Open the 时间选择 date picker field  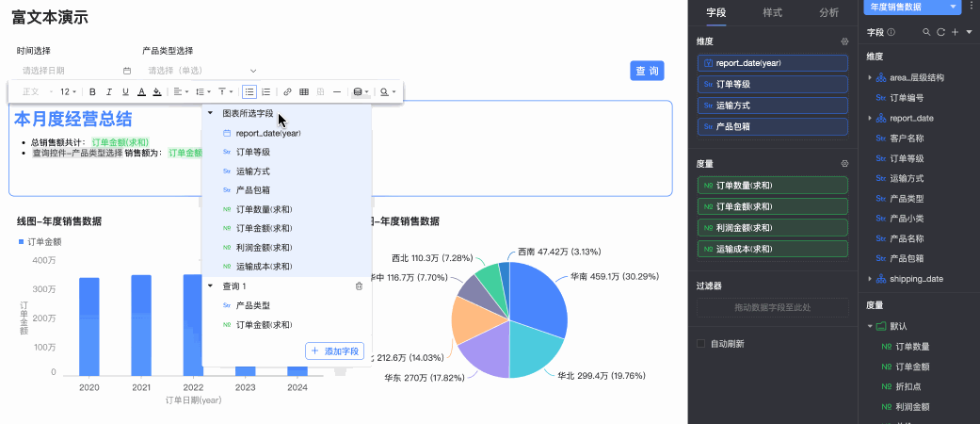[x=75, y=71]
